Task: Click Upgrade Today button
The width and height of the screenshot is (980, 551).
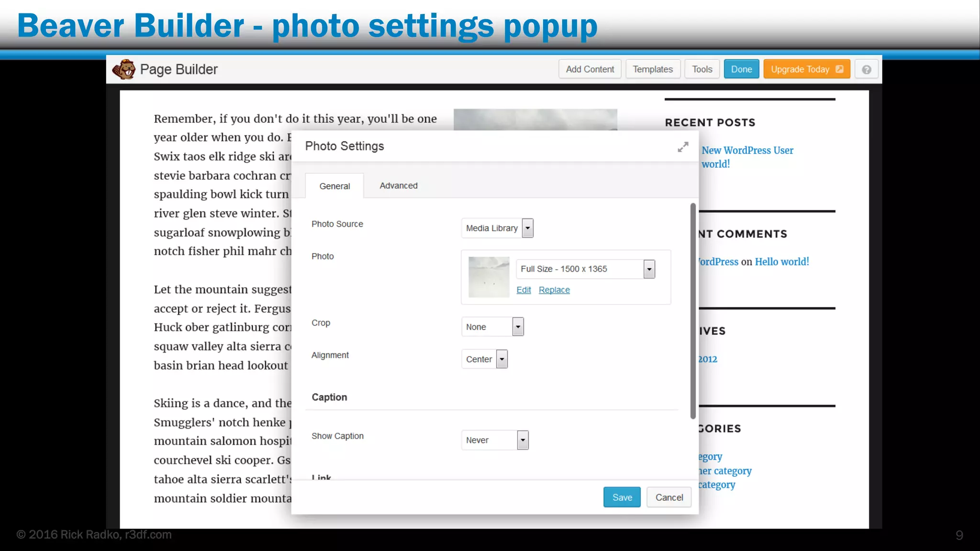Action: click(807, 69)
